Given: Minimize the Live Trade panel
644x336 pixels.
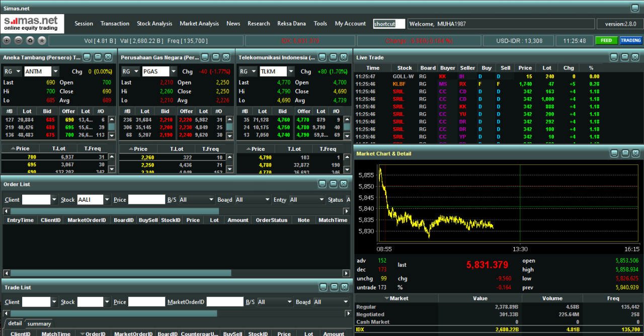Looking at the screenshot, I should pos(614,57).
